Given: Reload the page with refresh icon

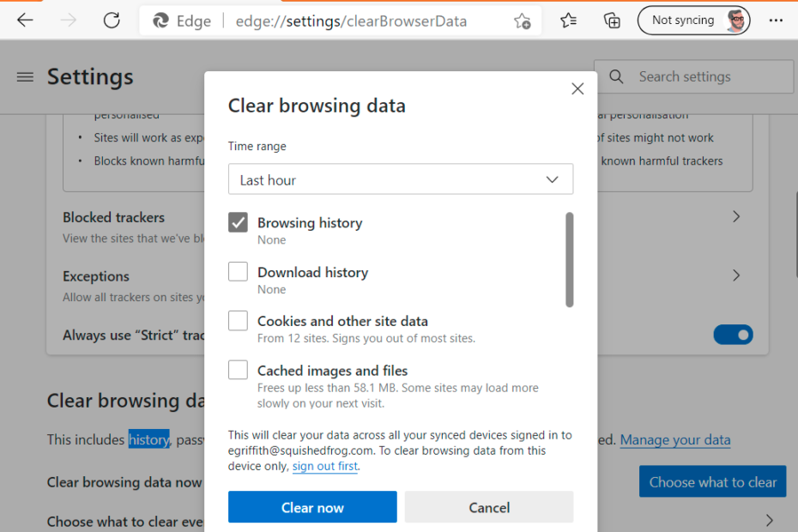Looking at the screenshot, I should click(112, 21).
